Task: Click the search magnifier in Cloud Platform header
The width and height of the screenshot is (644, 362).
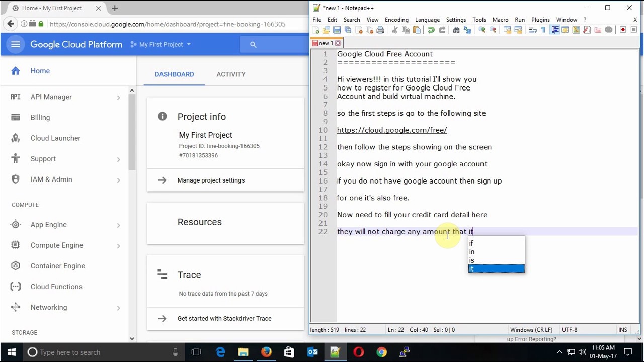Action: (253, 45)
